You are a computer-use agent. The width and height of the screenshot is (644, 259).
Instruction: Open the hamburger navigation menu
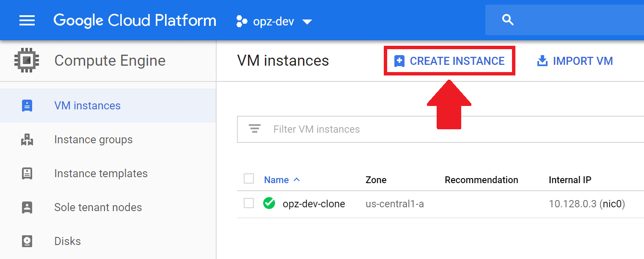pyautogui.click(x=27, y=20)
